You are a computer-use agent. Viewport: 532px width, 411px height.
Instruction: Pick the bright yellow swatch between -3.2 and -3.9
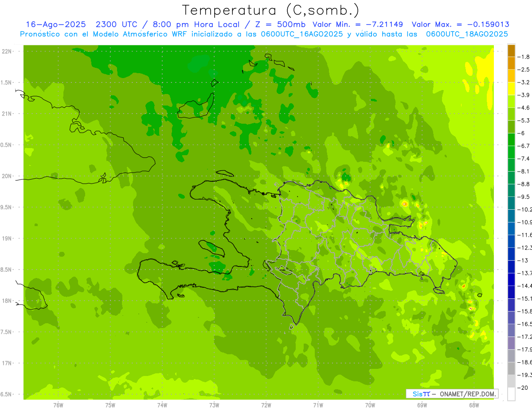(x=511, y=89)
